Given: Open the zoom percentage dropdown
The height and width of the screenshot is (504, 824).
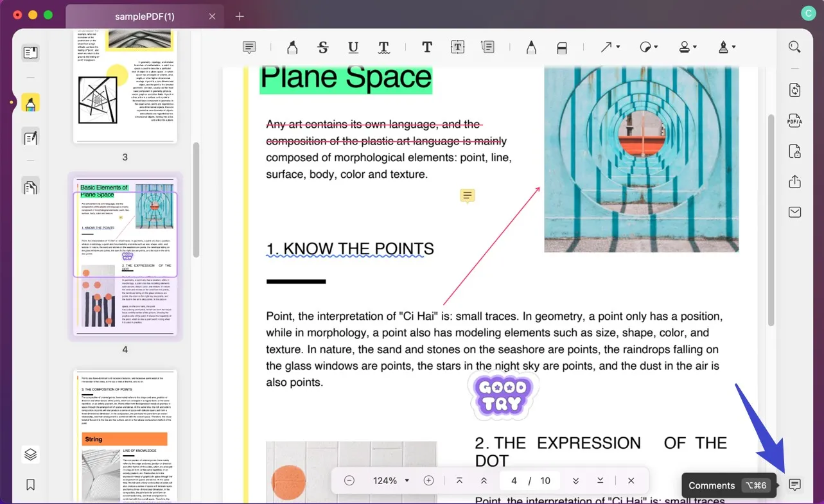Looking at the screenshot, I should click(390, 480).
